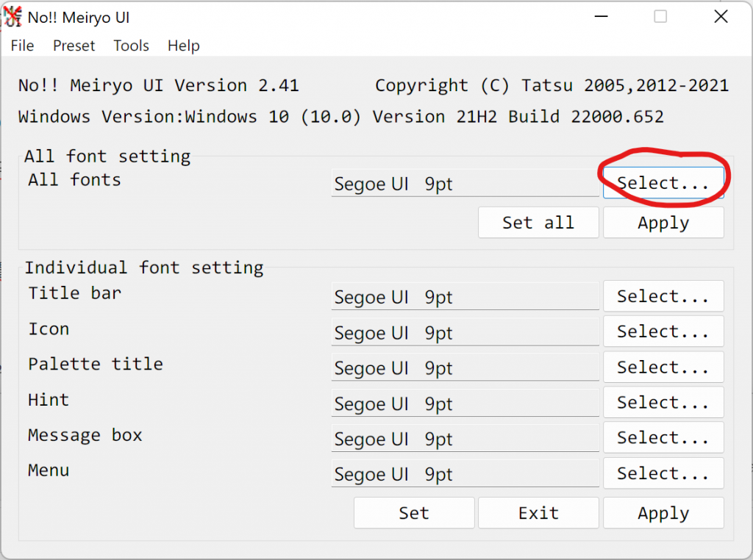Click Select for Icon font

663,331
